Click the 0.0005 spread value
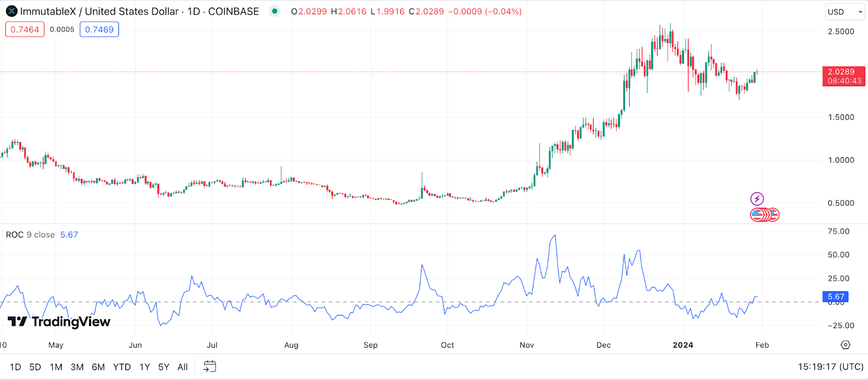The height and width of the screenshot is (380, 868). (62, 29)
